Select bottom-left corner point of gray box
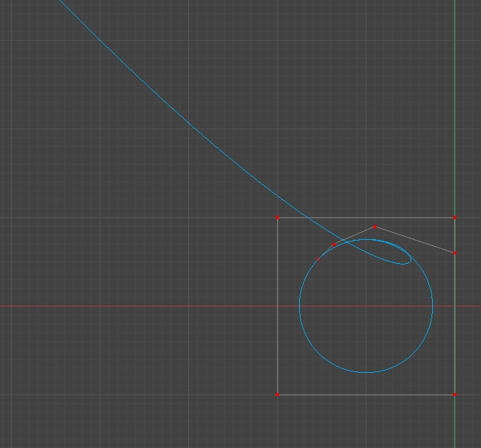481x448 pixels. 277,395
